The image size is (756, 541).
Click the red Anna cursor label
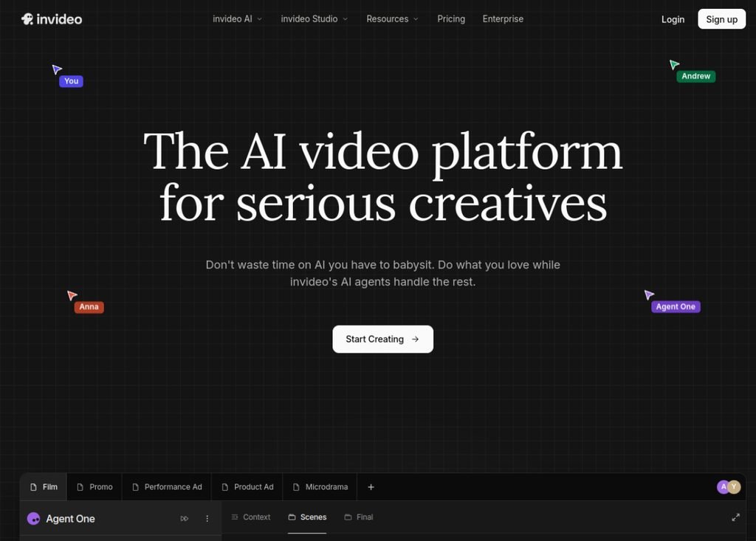(x=89, y=306)
